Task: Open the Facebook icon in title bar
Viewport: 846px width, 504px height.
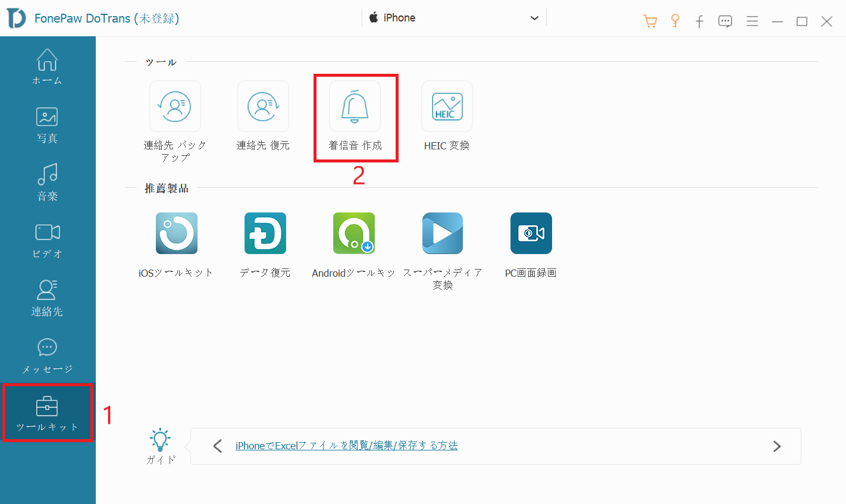Action: (x=700, y=21)
